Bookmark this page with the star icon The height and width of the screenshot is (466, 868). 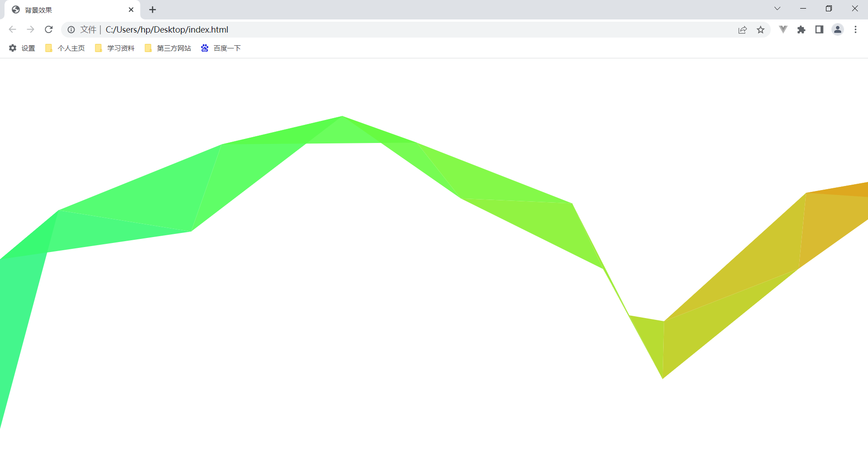(761, 29)
